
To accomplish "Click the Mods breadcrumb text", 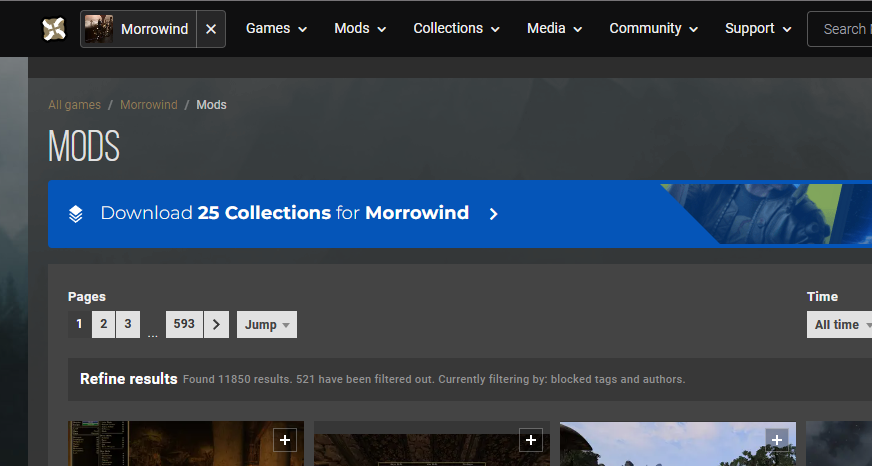I will [211, 105].
